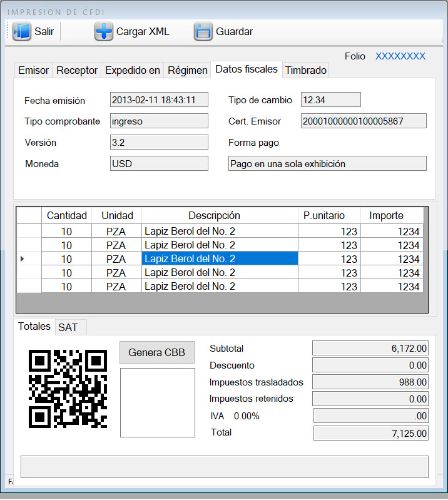Click the Folio XXXXXXXX value
The height and width of the screenshot is (500, 448).
[x=400, y=56]
